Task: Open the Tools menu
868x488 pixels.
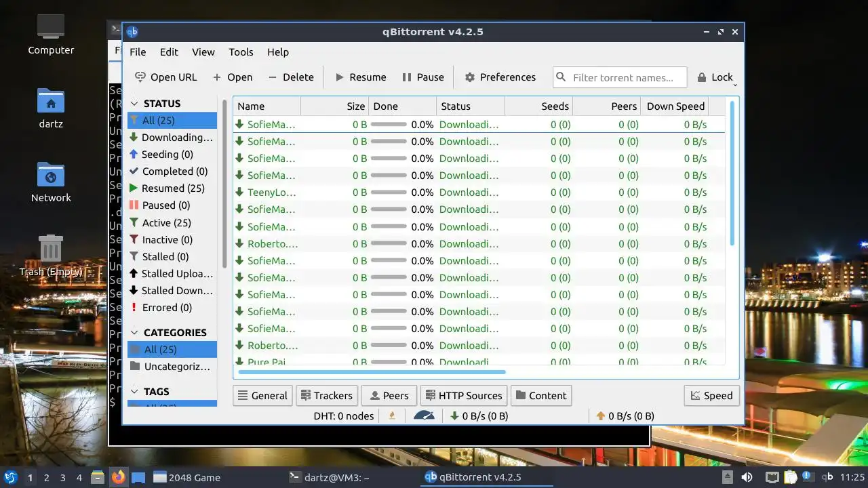Action: point(241,52)
